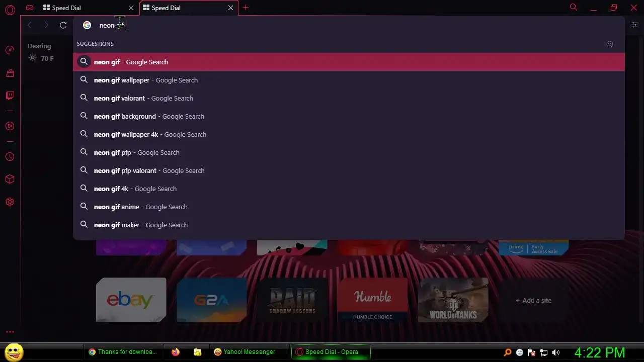The width and height of the screenshot is (644, 362).
Task: Select the active second Speed Dial tab
Action: [188, 8]
